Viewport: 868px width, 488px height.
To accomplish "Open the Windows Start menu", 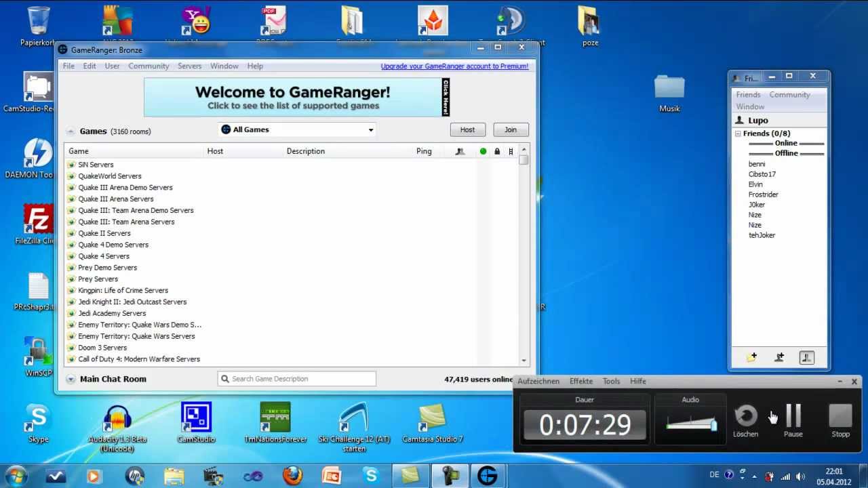I will [16, 476].
